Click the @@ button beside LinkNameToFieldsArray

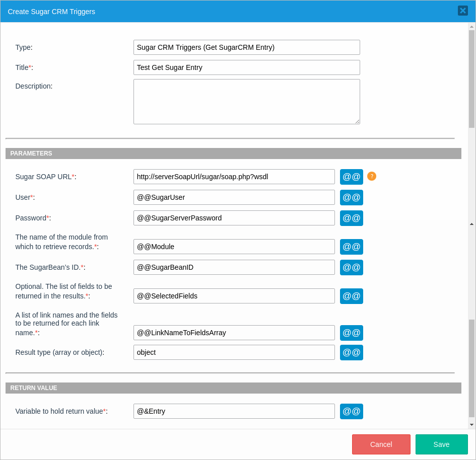tap(351, 333)
